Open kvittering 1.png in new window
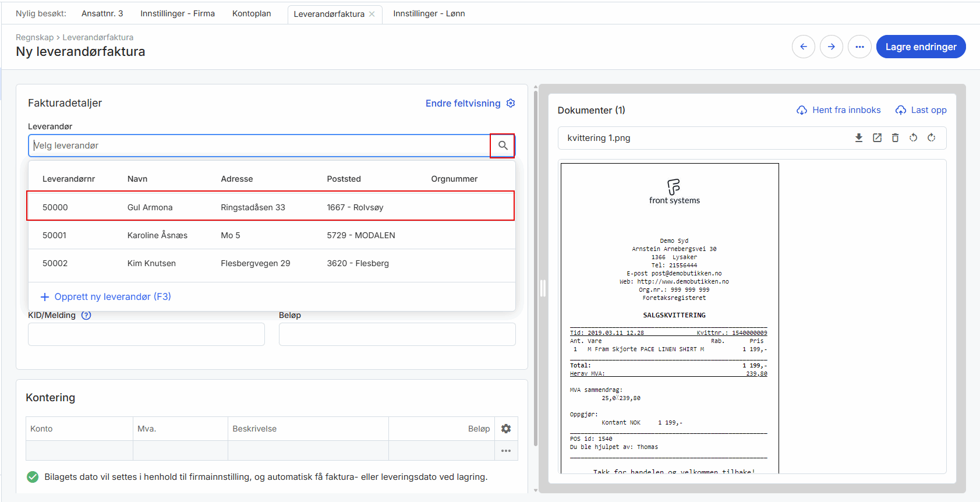 click(x=877, y=138)
